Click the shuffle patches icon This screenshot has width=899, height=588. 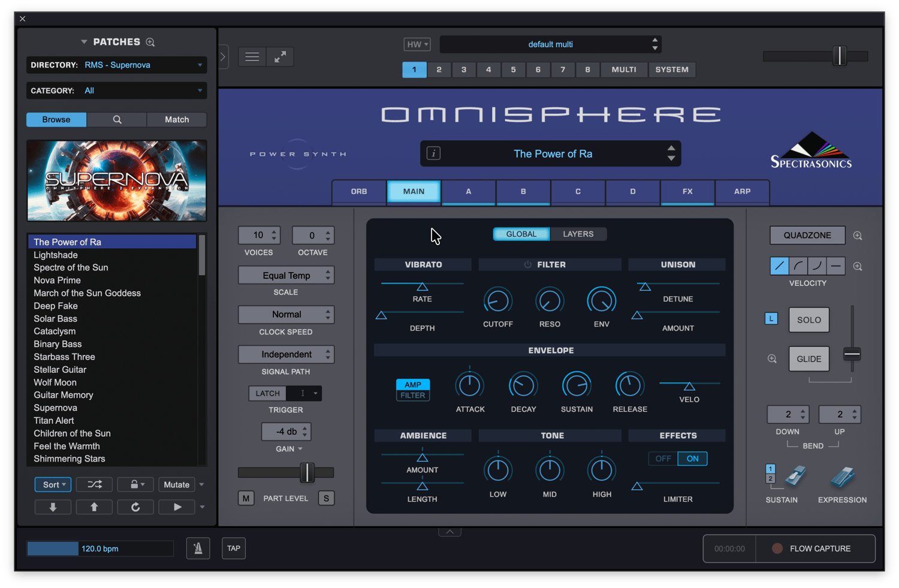click(95, 484)
